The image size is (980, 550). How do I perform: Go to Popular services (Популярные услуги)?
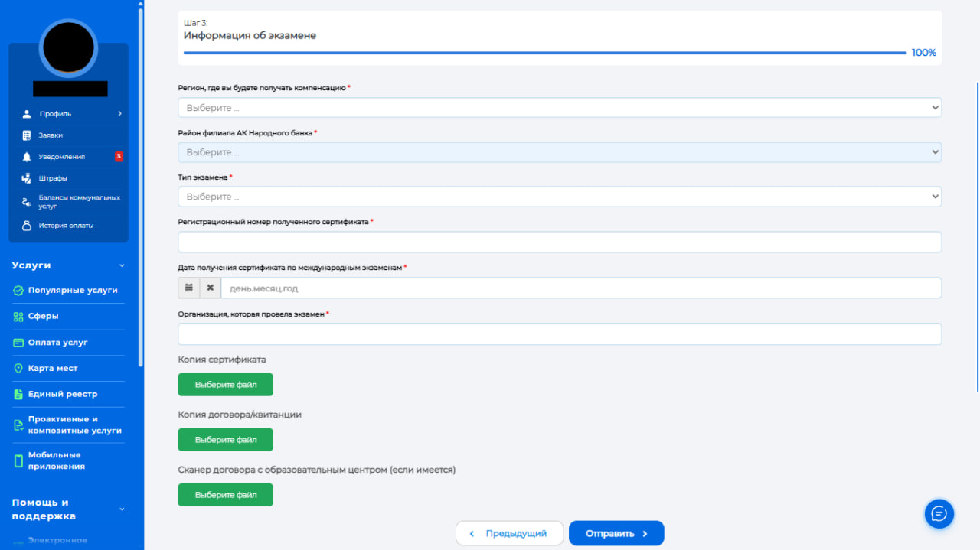pyautogui.click(x=72, y=291)
